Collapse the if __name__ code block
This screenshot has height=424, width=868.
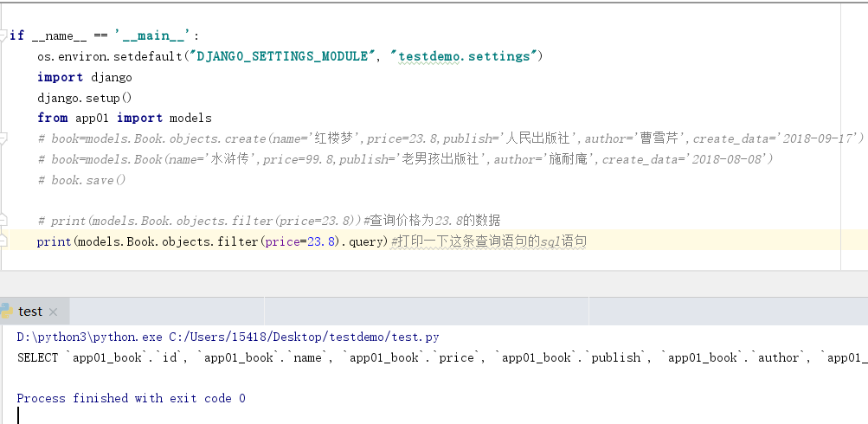click(3, 35)
